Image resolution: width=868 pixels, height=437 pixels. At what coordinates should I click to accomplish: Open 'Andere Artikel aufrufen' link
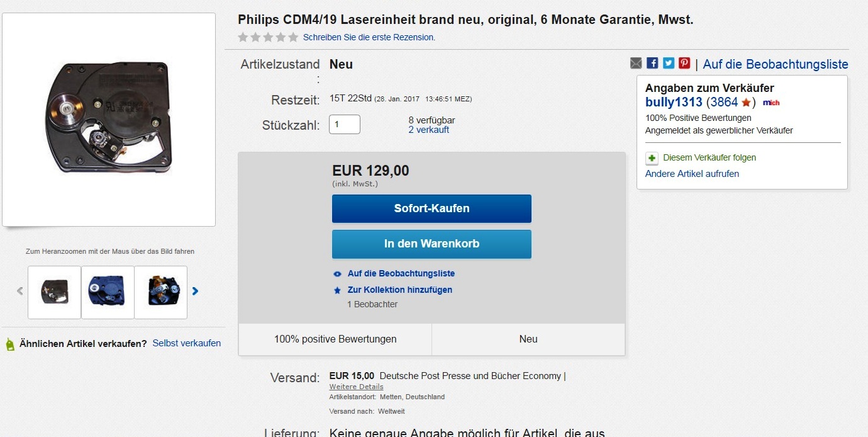coord(692,174)
